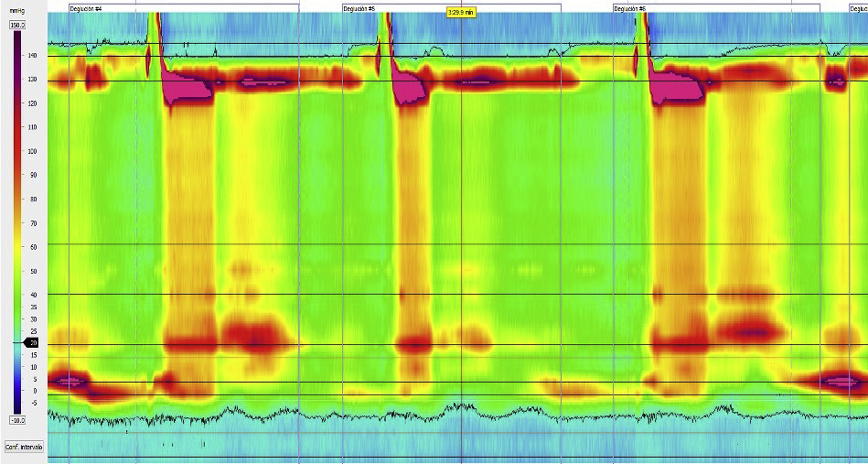The width and height of the screenshot is (868, 464).
Task: Click the color scale at 100 mmHg
Action: click(x=18, y=151)
